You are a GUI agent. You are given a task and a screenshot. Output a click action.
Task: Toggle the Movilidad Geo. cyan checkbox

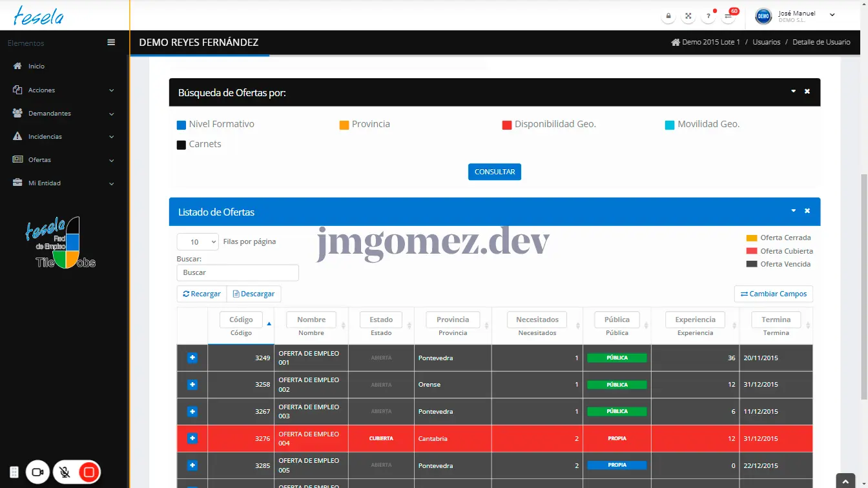tap(670, 125)
